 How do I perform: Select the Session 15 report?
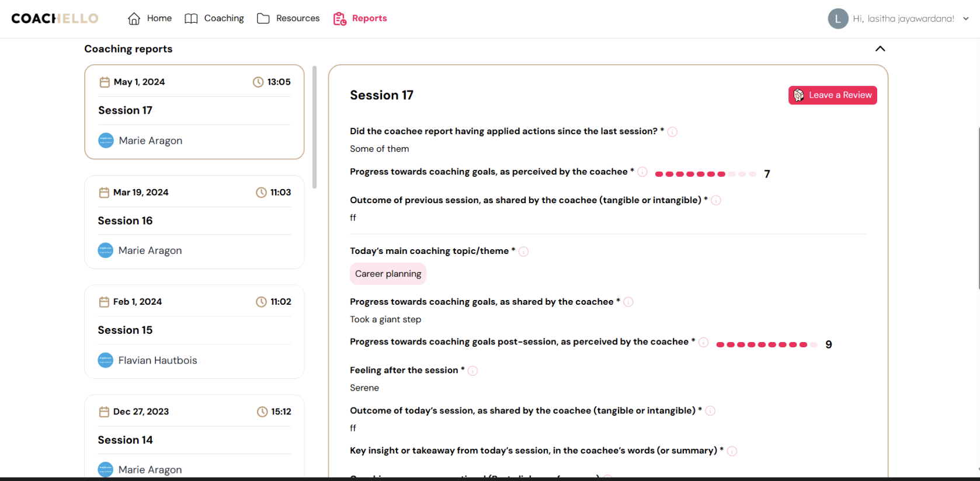[x=194, y=331]
